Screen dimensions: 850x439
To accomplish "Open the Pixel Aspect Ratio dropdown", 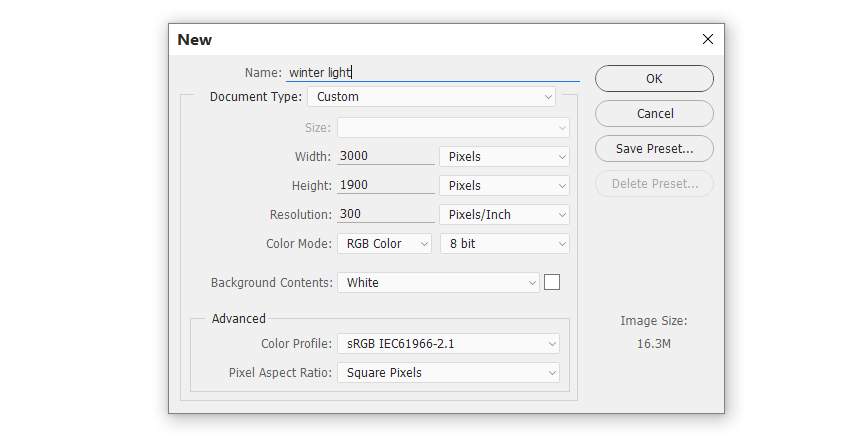I will tap(448, 373).
